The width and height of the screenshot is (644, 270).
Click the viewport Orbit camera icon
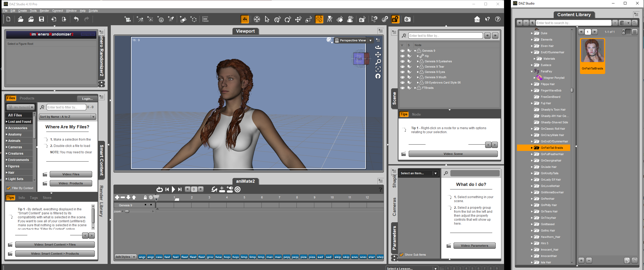[378, 47]
